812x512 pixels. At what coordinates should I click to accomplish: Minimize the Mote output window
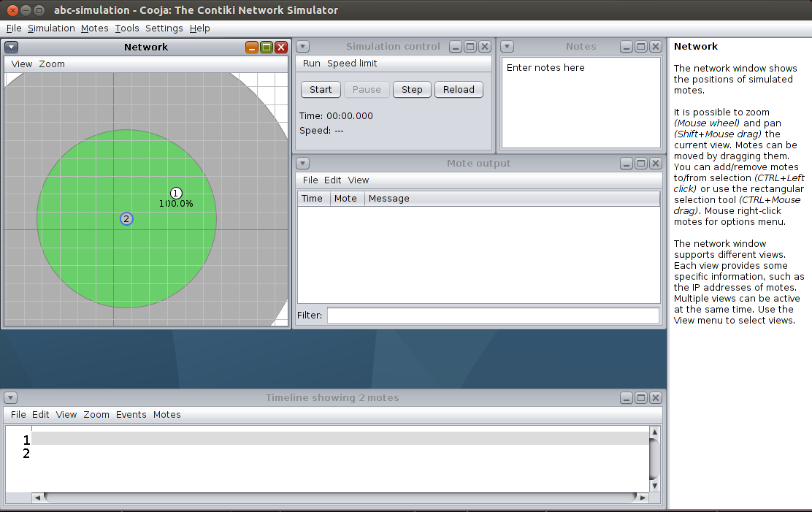[x=627, y=164]
